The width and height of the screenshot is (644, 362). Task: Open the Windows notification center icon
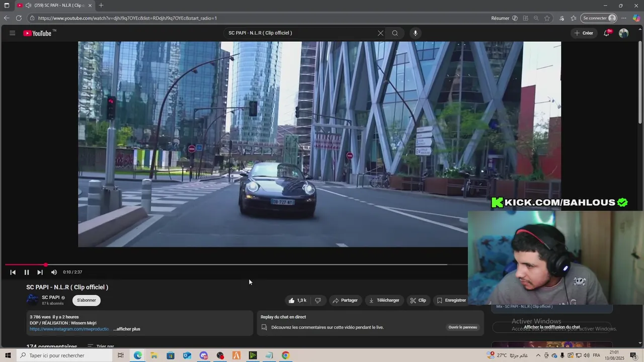(633, 355)
